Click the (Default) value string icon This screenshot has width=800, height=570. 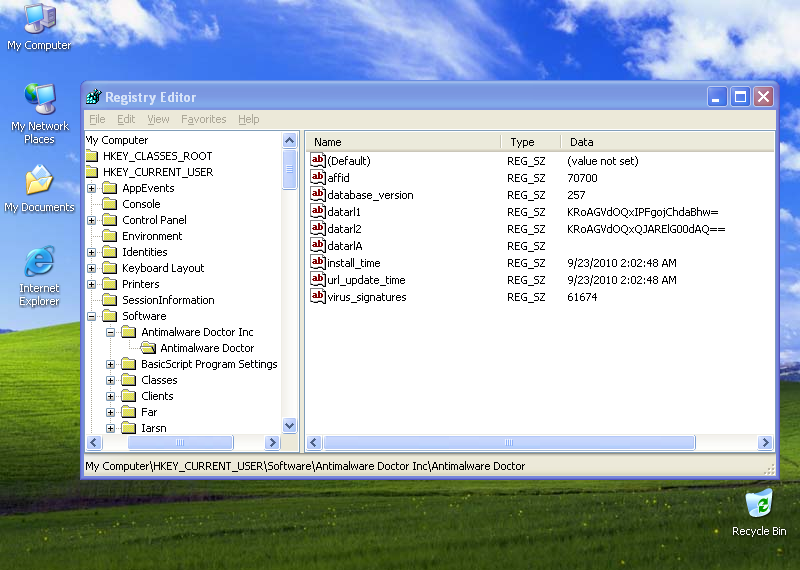click(x=317, y=160)
